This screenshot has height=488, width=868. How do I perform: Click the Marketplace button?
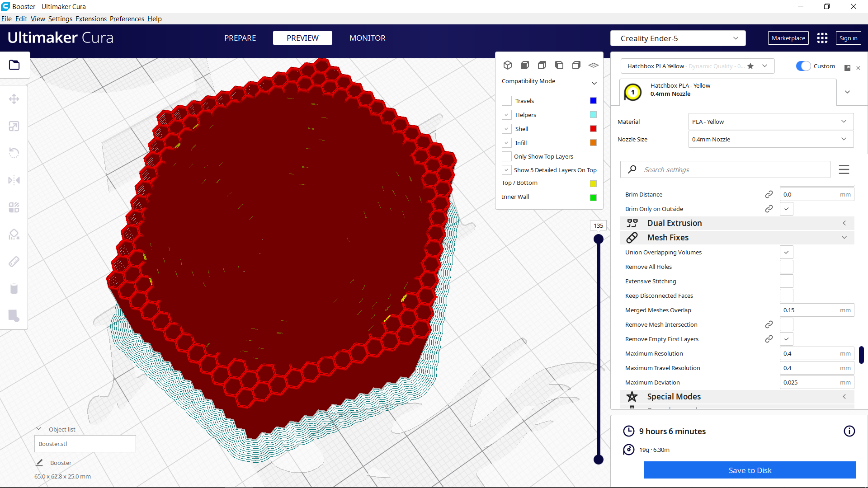coord(788,38)
